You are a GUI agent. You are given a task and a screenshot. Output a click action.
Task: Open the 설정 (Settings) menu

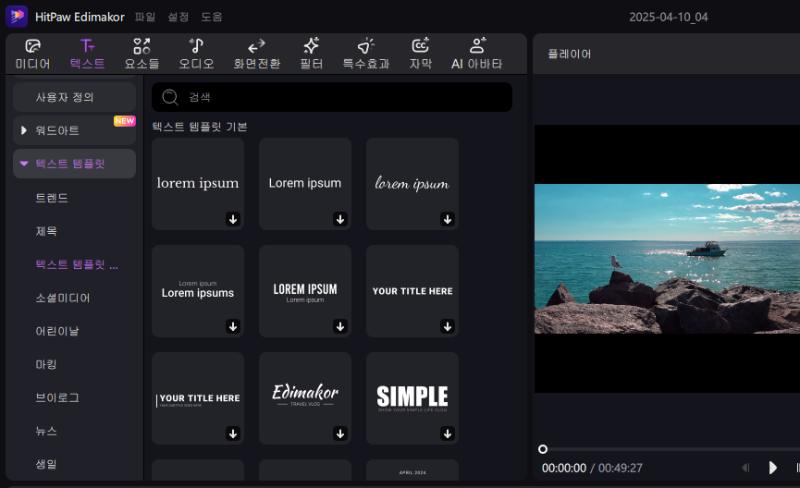[x=178, y=17]
